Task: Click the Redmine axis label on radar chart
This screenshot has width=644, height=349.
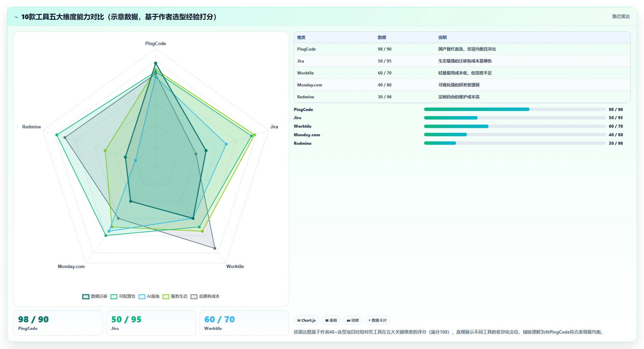Action: (31, 127)
